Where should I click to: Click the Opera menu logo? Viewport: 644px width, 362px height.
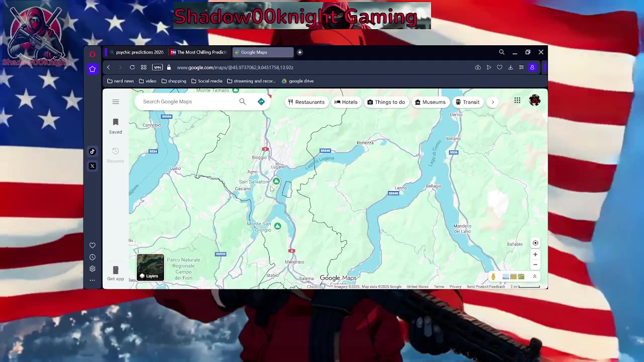tap(93, 54)
